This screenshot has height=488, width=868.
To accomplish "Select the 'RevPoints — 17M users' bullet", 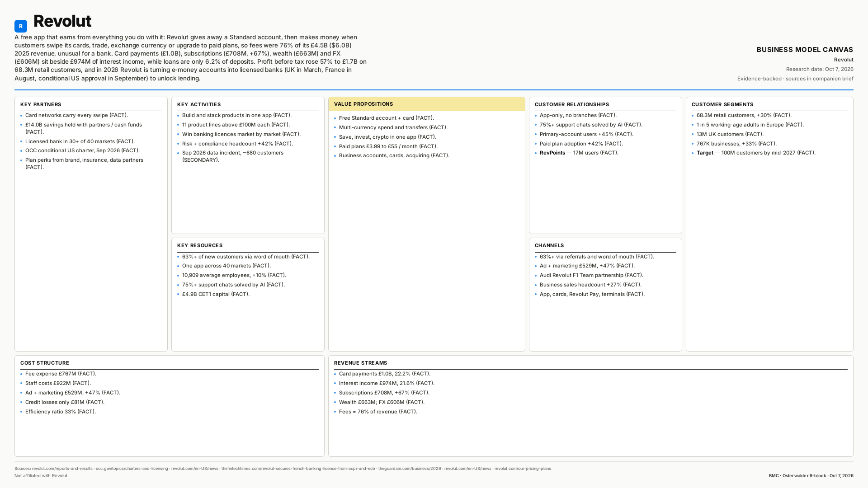I will coord(579,153).
